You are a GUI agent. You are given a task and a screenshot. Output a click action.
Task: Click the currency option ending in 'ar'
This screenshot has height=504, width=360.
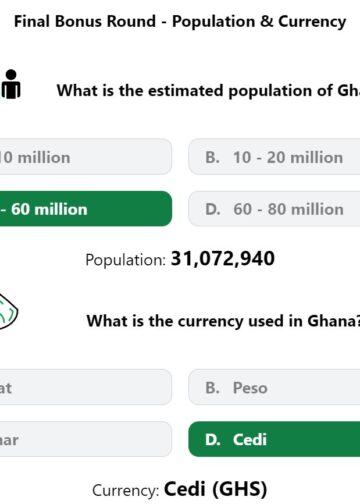pyautogui.click(x=86, y=439)
